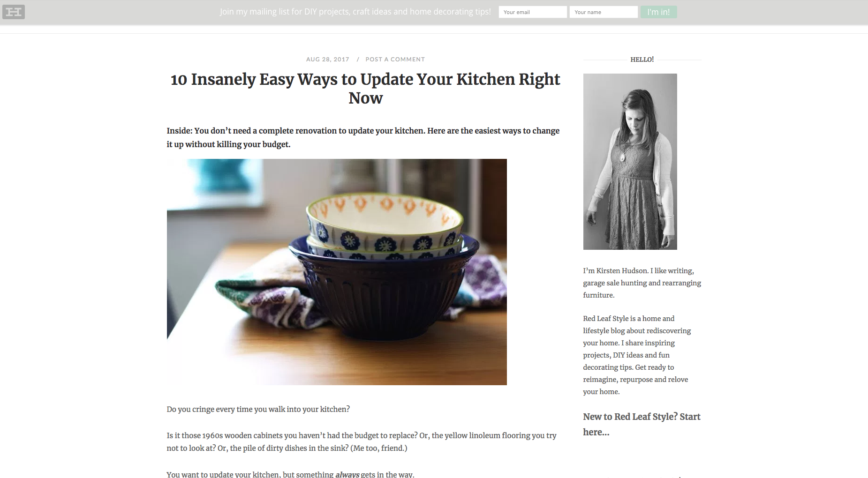Click the "AUG 28, 2017" post date
This screenshot has height=478, width=868.
[x=328, y=59]
